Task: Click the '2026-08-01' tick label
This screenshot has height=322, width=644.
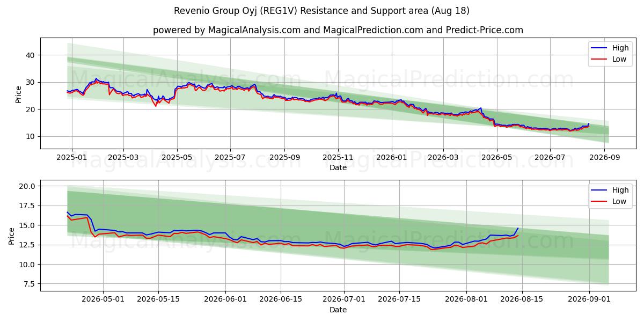Action: [x=466, y=299]
